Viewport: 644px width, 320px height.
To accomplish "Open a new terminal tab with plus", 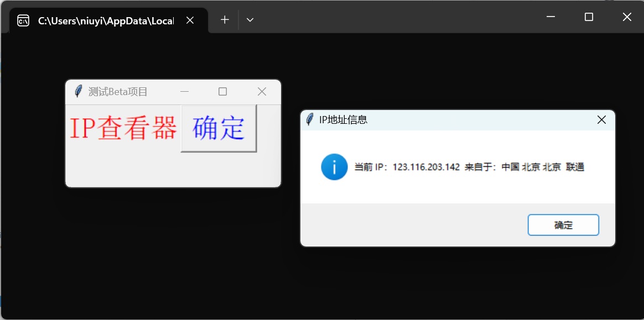I will click(225, 20).
